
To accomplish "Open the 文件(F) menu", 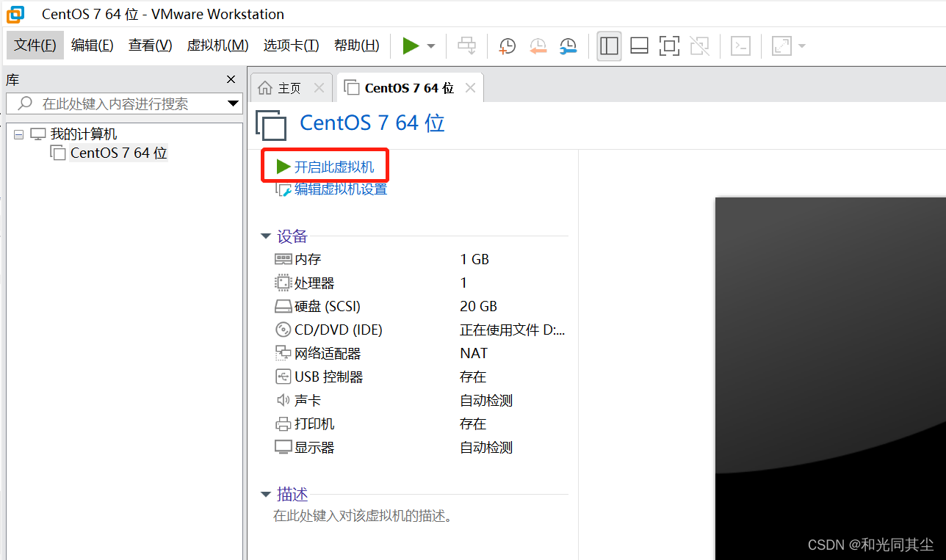I will 35,46.
